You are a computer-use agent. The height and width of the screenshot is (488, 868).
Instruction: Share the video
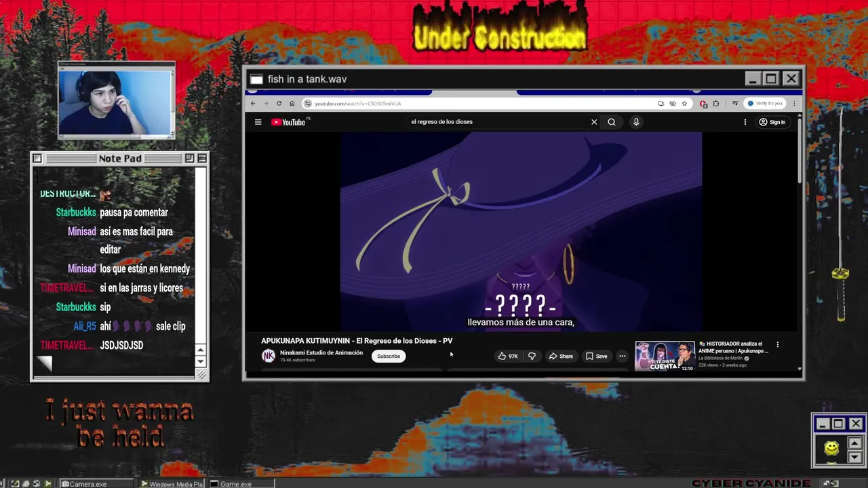[561, 356]
